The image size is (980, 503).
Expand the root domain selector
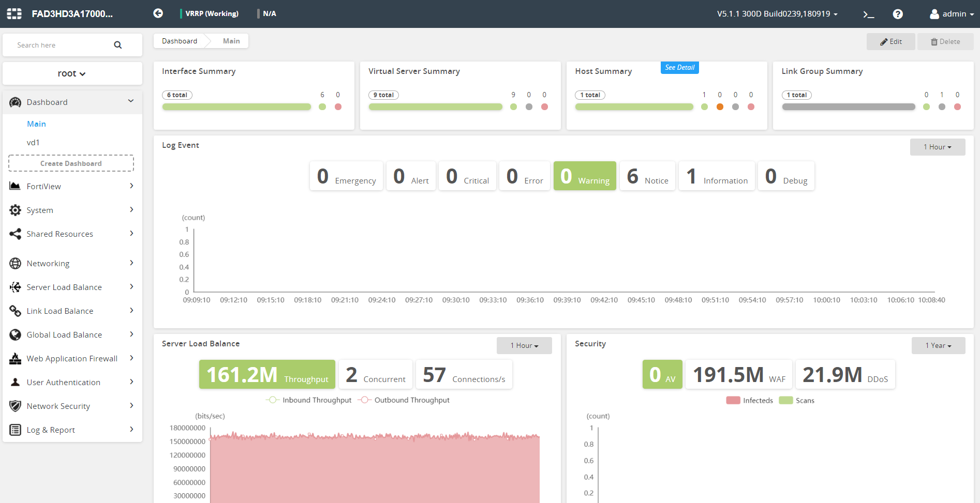coord(72,73)
